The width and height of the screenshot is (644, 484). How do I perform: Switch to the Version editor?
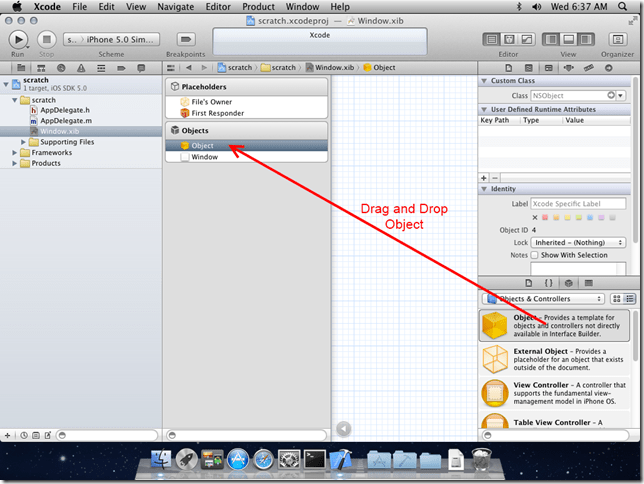point(527,39)
